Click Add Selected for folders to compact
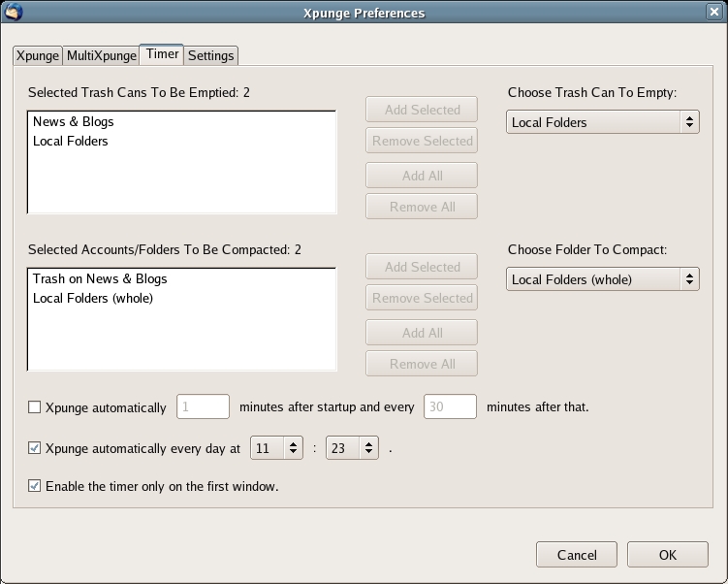Viewport: 728px width, 584px height. click(422, 267)
